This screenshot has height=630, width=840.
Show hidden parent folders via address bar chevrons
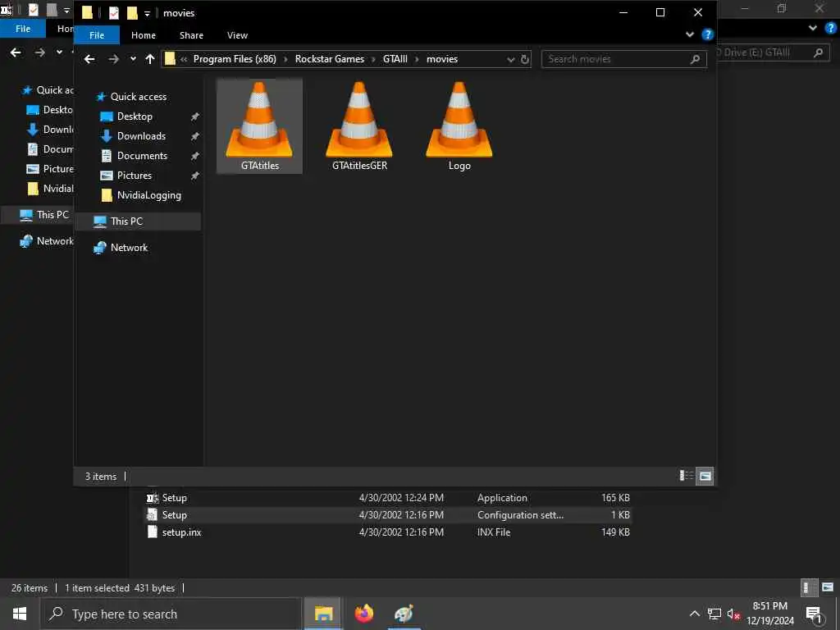click(184, 59)
